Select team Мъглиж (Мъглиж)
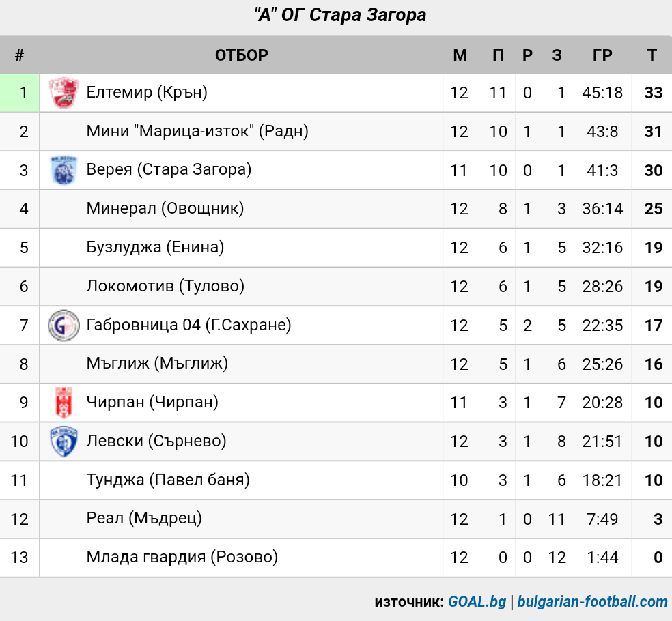 pos(157,364)
